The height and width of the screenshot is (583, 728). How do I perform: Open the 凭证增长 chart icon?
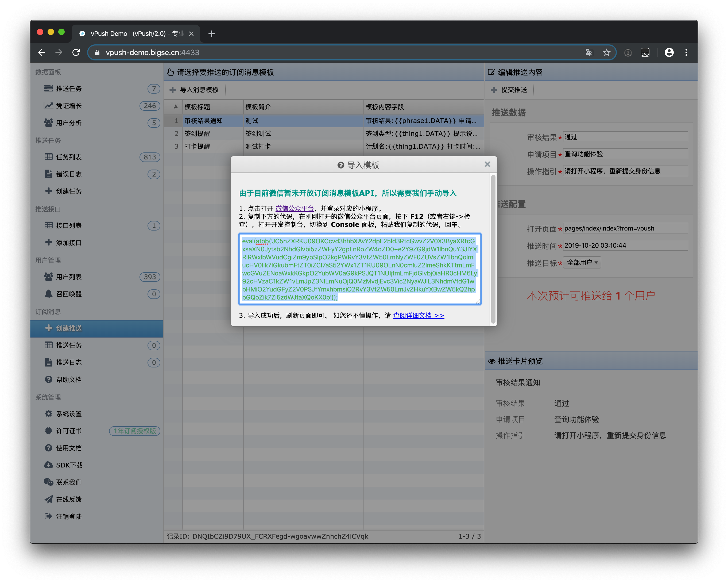click(x=48, y=106)
